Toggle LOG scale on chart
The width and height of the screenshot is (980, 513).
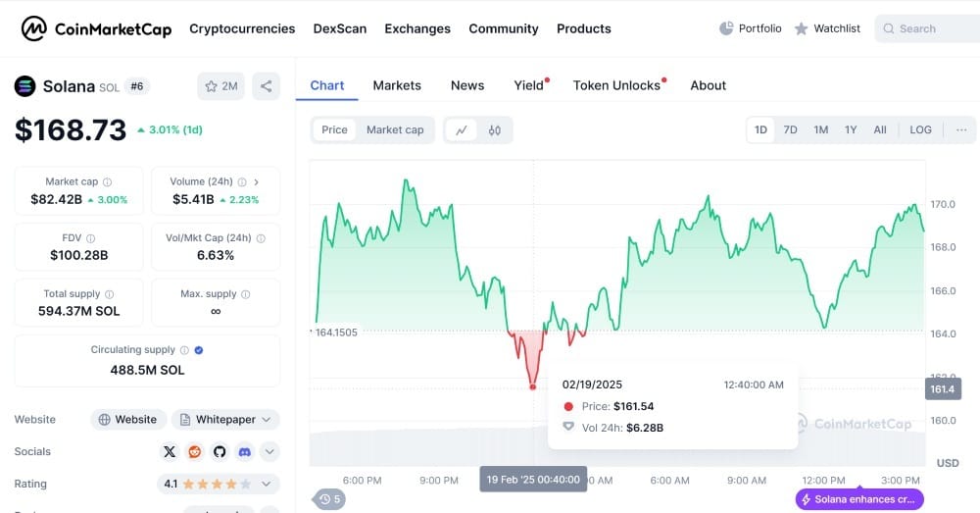(920, 129)
